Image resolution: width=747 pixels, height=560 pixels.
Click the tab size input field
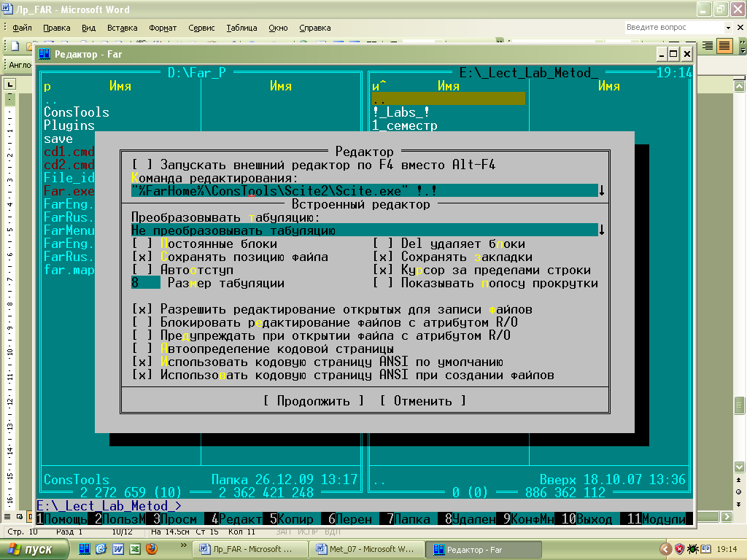tap(146, 283)
